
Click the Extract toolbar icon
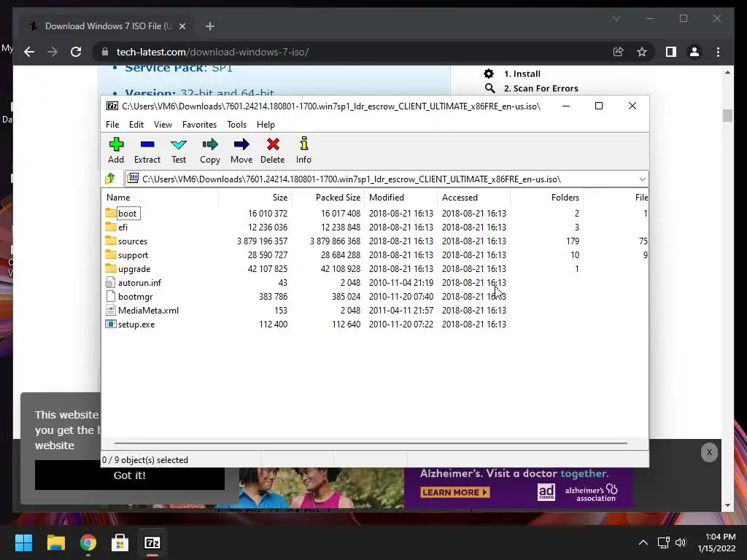[147, 144]
